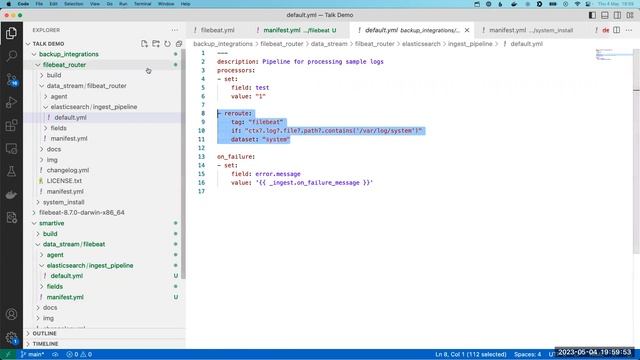Viewport: 640px width, 360px height.
Task: Click line number 13 in the gutter
Action: point(201,157)
